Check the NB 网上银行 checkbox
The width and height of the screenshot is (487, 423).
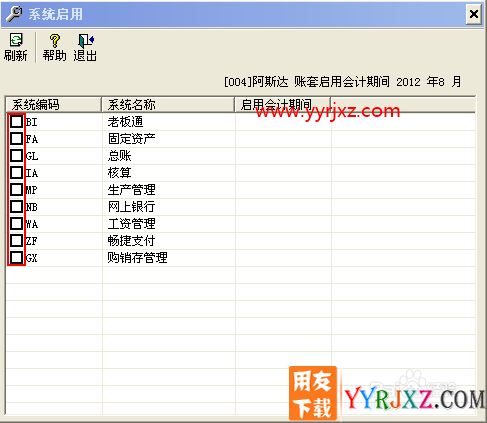tap(16, 206)
